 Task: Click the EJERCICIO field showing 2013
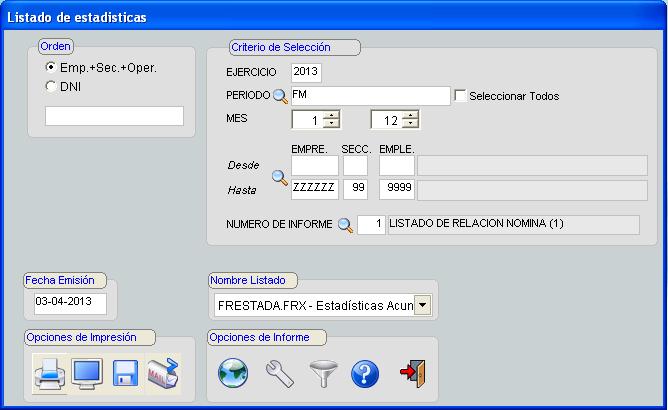(306, 72)
